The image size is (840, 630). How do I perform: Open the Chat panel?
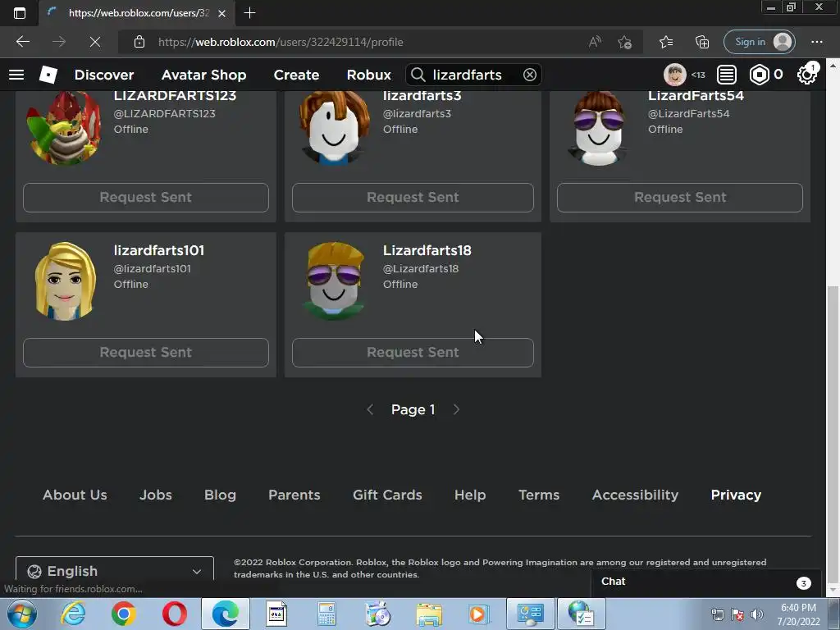(706, 582)
